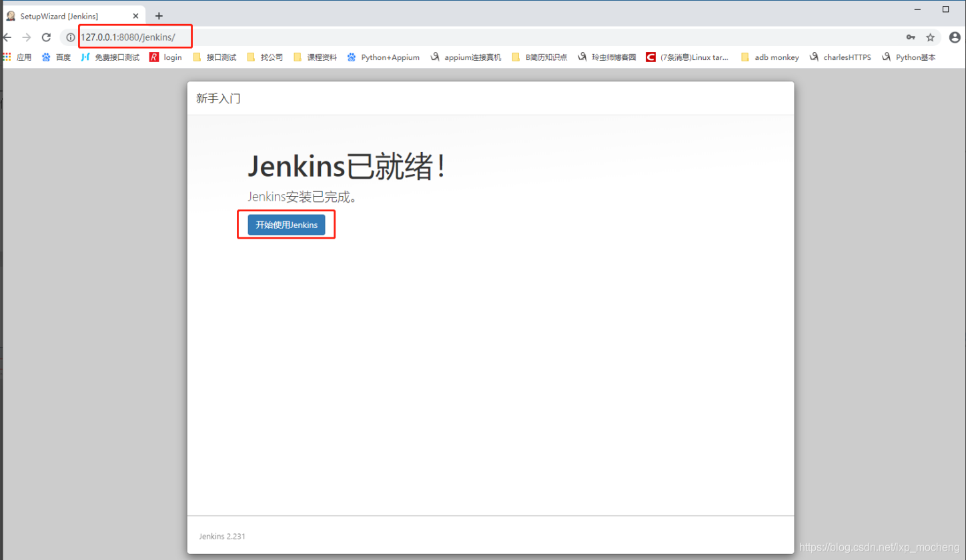966x560 pixels.
Task: Go forward with the browser arrow
Action: point(27,37)
